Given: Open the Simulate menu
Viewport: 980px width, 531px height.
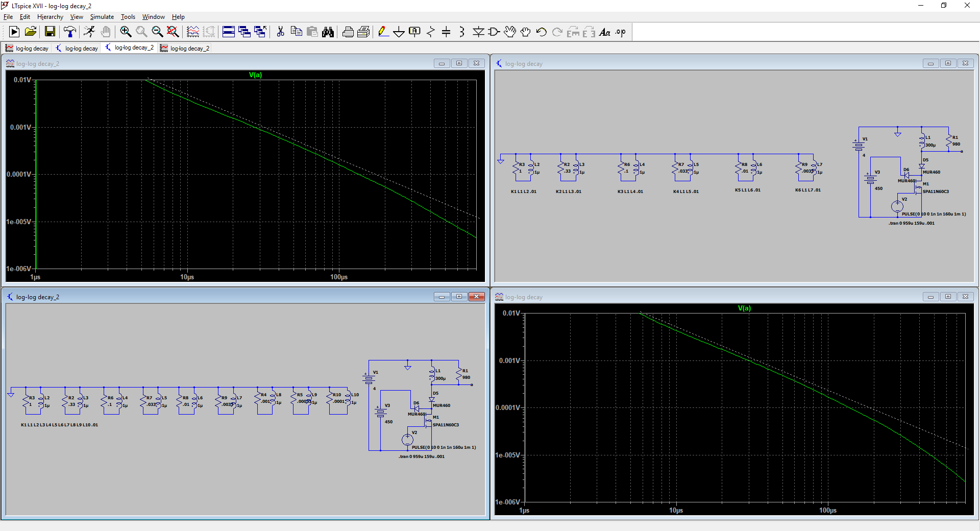Looking at the screenshot, I should pyautogui.click(x=102, y=17).
